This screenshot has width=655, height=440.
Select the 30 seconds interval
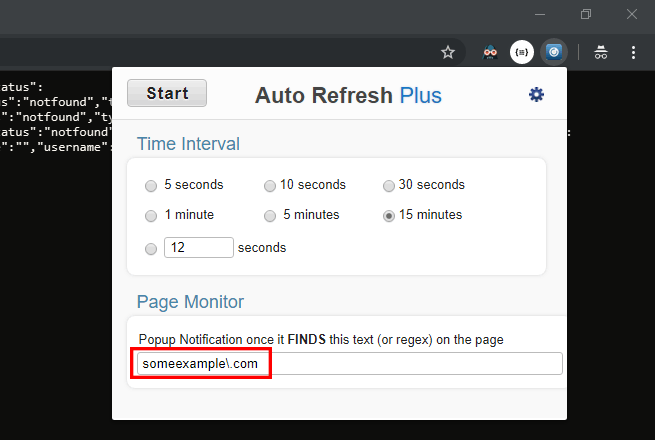pos(389,186)
